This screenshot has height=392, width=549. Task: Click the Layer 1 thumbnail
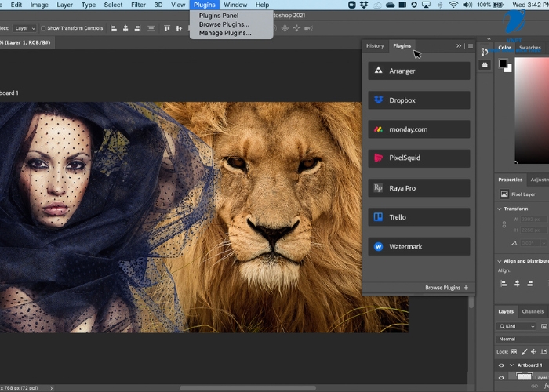pyautogui.click(x=524, y=377)
